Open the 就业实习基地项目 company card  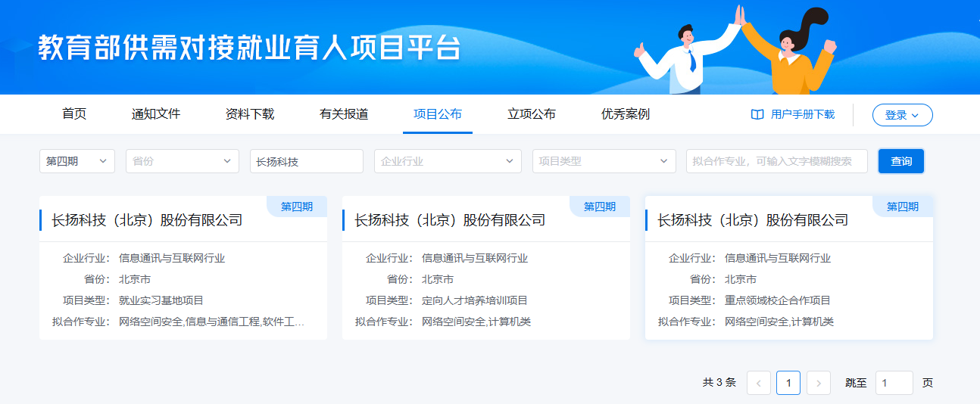(183, 268)
